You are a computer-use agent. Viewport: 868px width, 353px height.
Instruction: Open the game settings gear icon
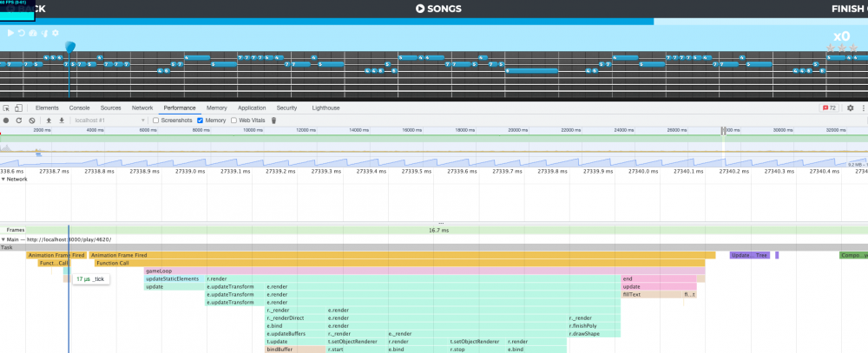click(x=56, y=33)
